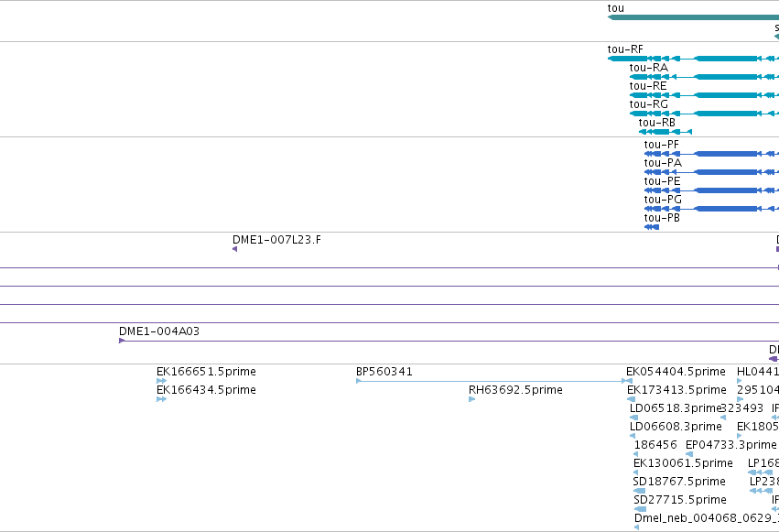779x532 pixels.
Task: Click the EP04733.3prime label
Action: pos(730,445)
